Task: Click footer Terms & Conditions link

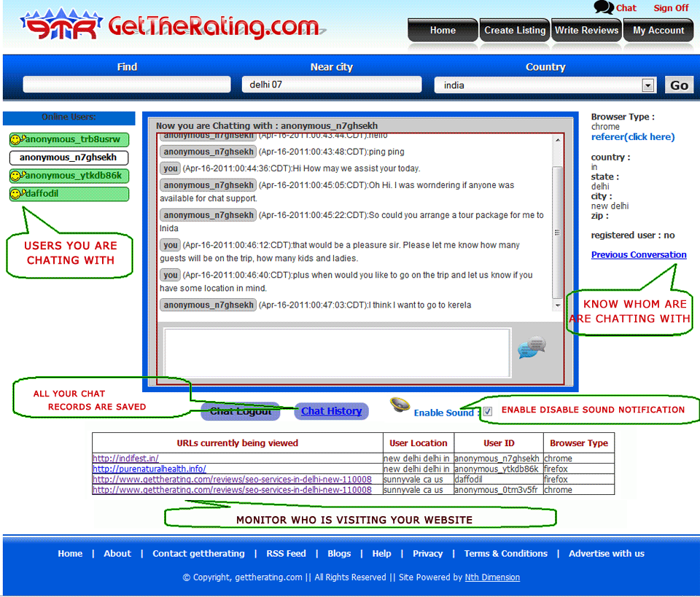Action: click(506, 554)
